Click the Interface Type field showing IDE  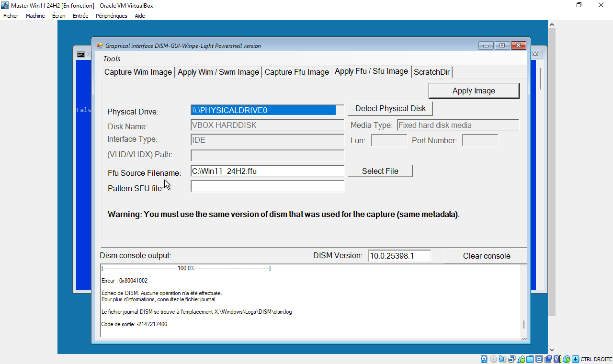click(267, 140)
